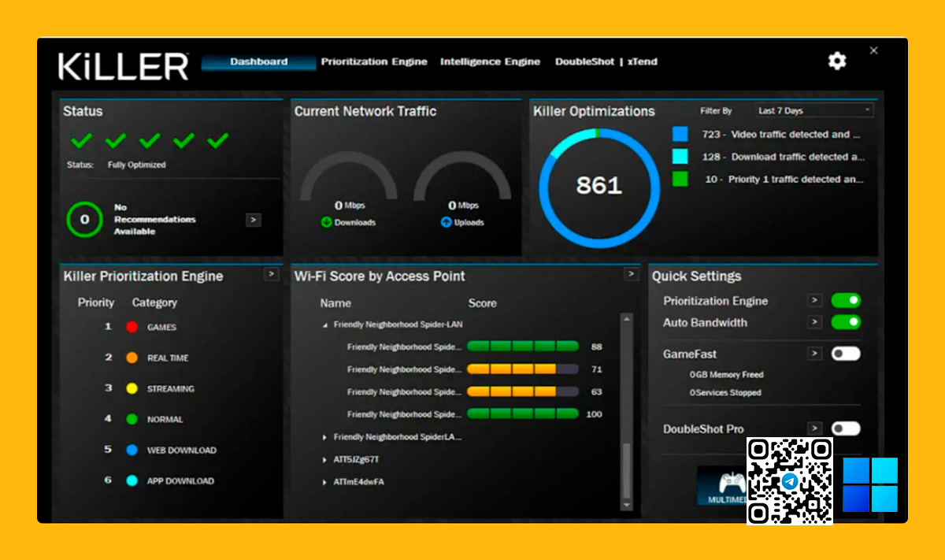Open GameFast quick setting arrow
The height and width of the screenshot is (560, 945).
coord(815,354)
